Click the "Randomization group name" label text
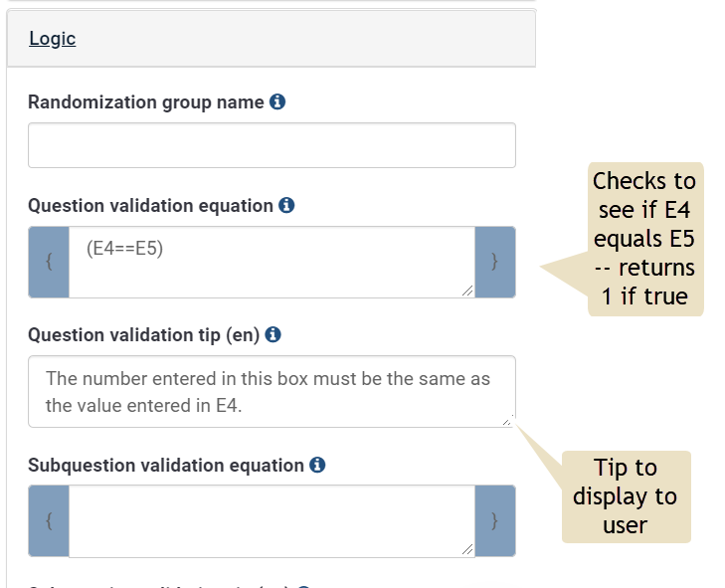Viewport: 725px width, 588px height. pos(146,101)
